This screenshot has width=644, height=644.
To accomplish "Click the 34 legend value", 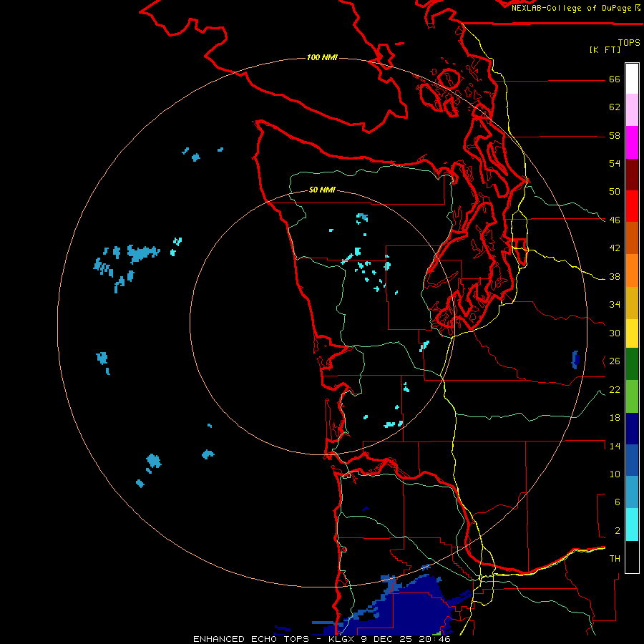I will [x=615, y=305].
